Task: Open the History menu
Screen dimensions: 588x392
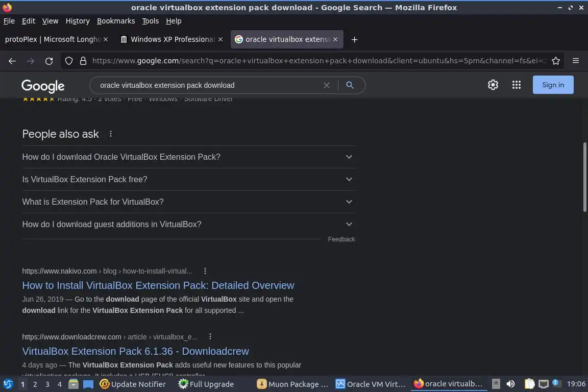Action: pyautogui.click(x=78, y=21)
